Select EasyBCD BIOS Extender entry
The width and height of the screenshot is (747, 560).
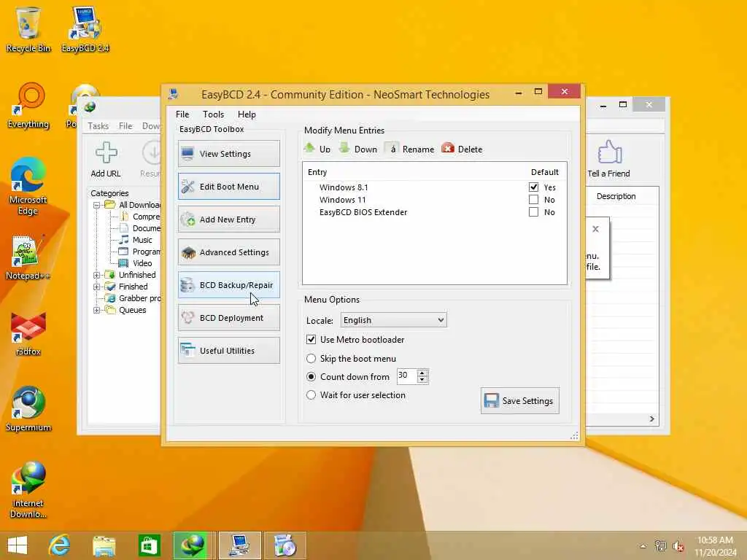[x=435, y=212]
